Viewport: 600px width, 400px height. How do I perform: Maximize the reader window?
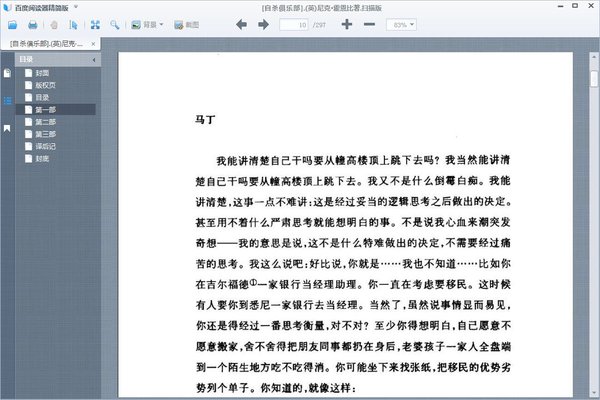[x=575, y=6]
